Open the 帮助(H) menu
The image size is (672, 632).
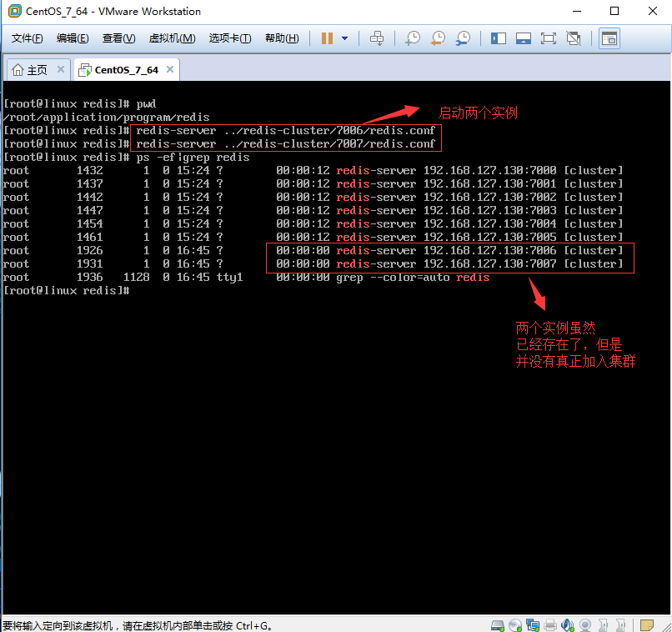282,38
